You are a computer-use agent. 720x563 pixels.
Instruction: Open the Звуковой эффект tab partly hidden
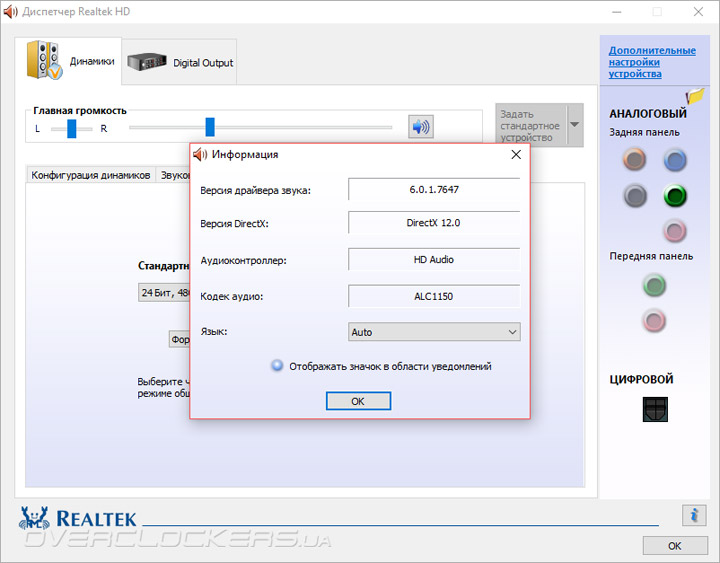[173, 175]
